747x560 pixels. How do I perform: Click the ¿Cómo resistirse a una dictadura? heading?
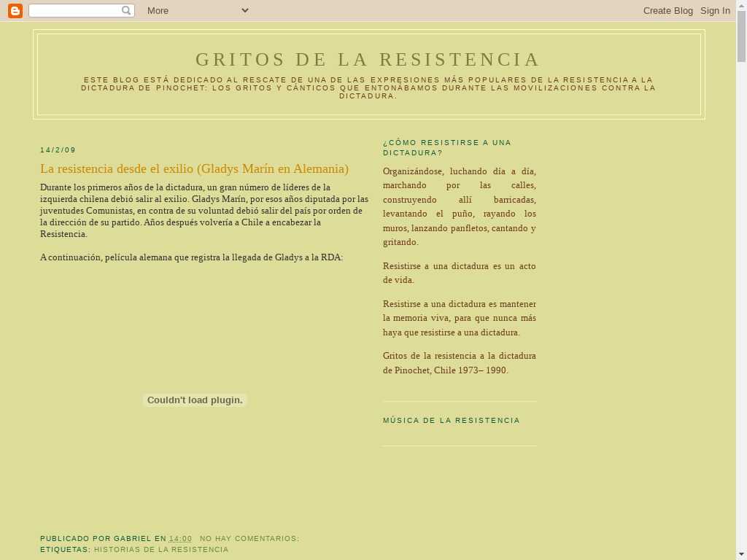click(447, 147)
